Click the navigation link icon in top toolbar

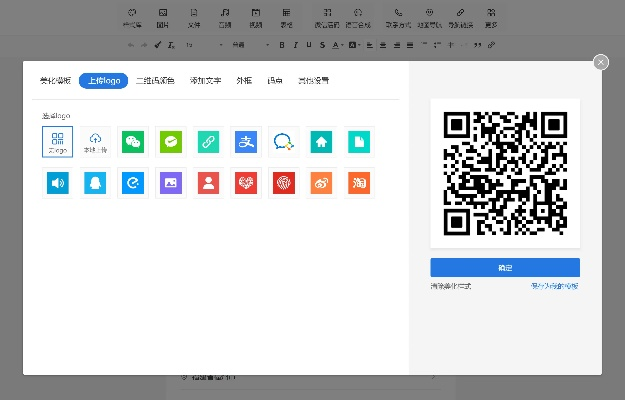point(460,13)
